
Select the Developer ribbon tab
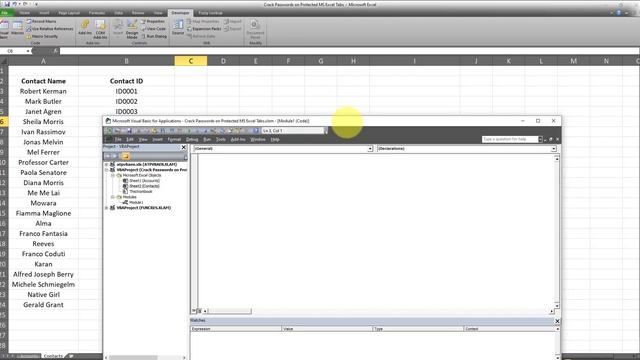click(x=180, y=13)
